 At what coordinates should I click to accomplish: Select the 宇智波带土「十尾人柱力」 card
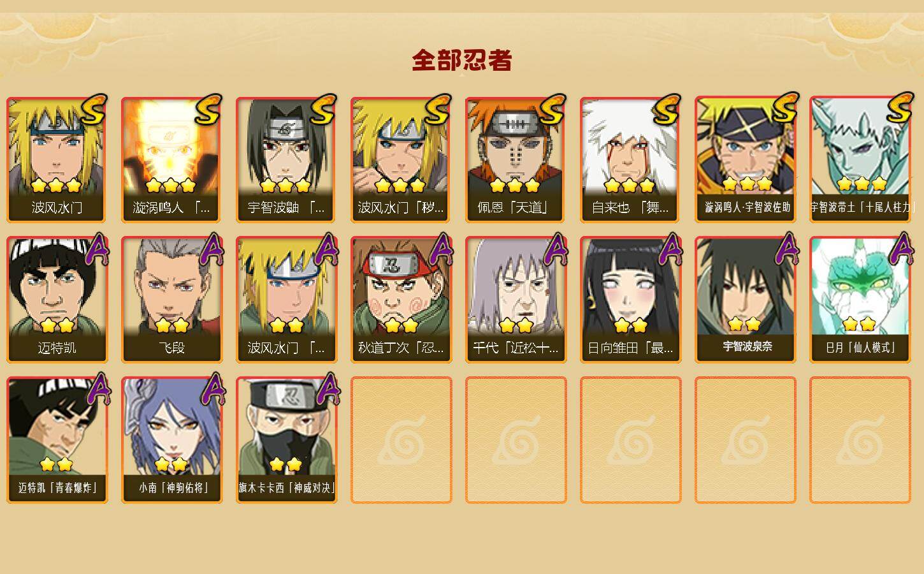[860, 159]
